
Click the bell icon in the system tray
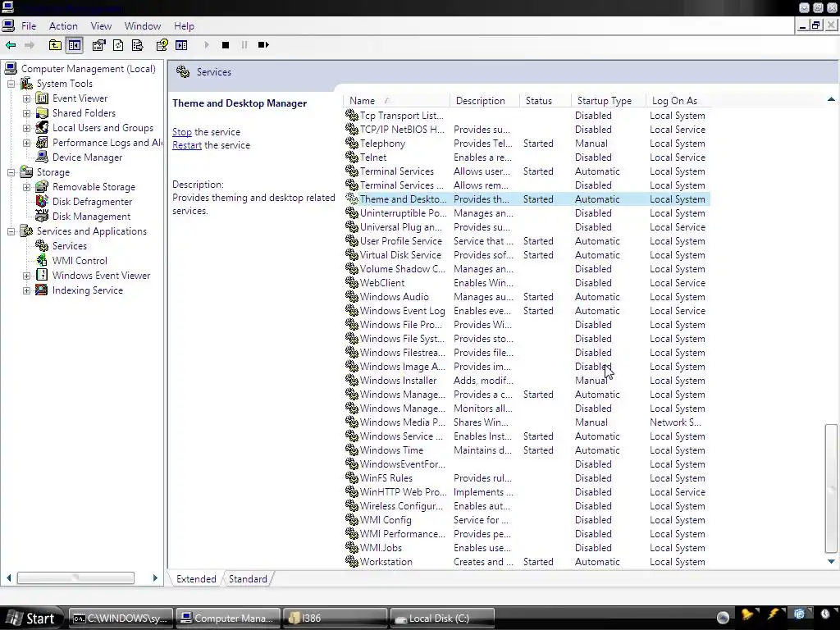pyautogui.click(x=746, y=615)
